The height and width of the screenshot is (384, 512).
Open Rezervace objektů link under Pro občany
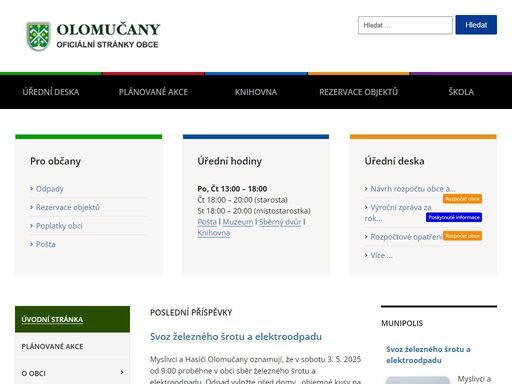[x=68, y=207]
